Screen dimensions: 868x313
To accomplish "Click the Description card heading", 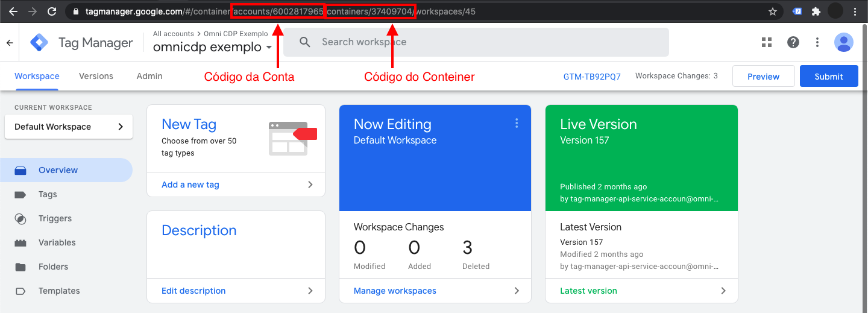I will pyautogui.click(x=199, y=230).
